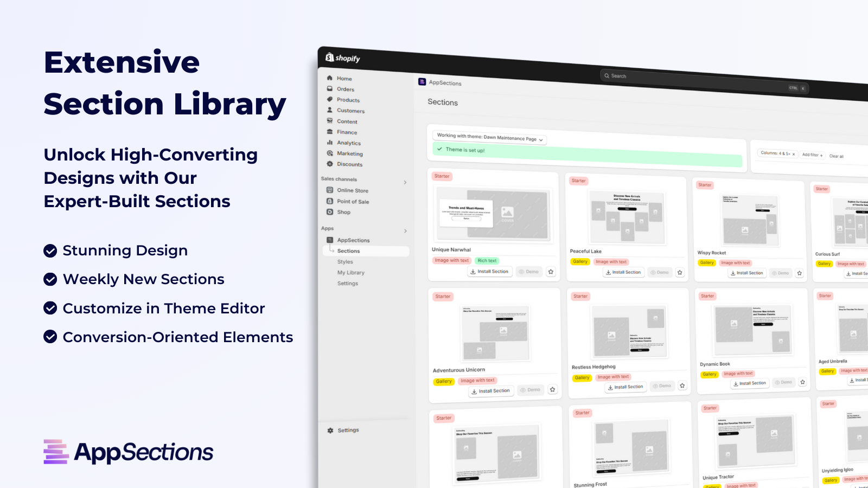Viewport: 868px width, 488px height.
Task: Favorite the Adventurous Unicorn section
Action: coord(552,389)
